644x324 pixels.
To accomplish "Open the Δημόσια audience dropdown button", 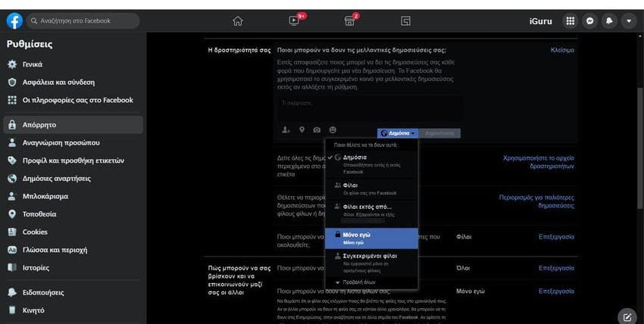I will (x=398, y=133).
